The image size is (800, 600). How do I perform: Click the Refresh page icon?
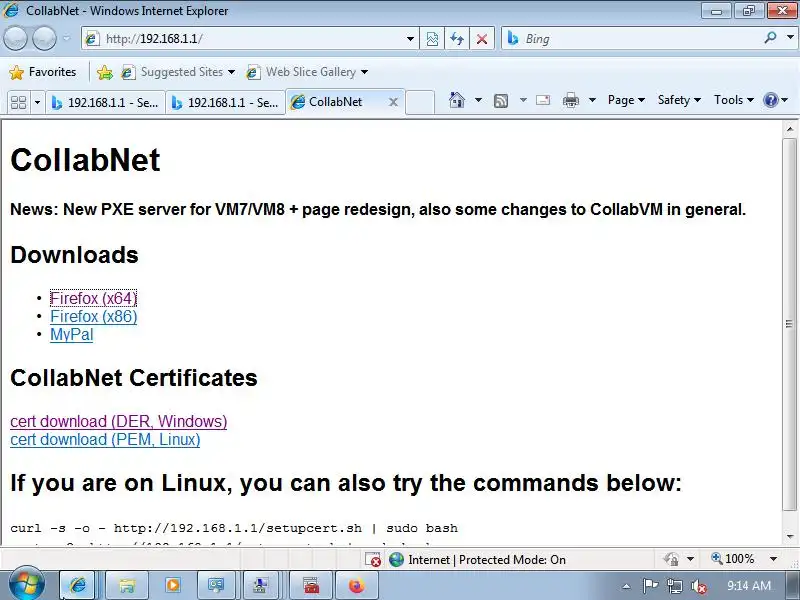point(457,39)
